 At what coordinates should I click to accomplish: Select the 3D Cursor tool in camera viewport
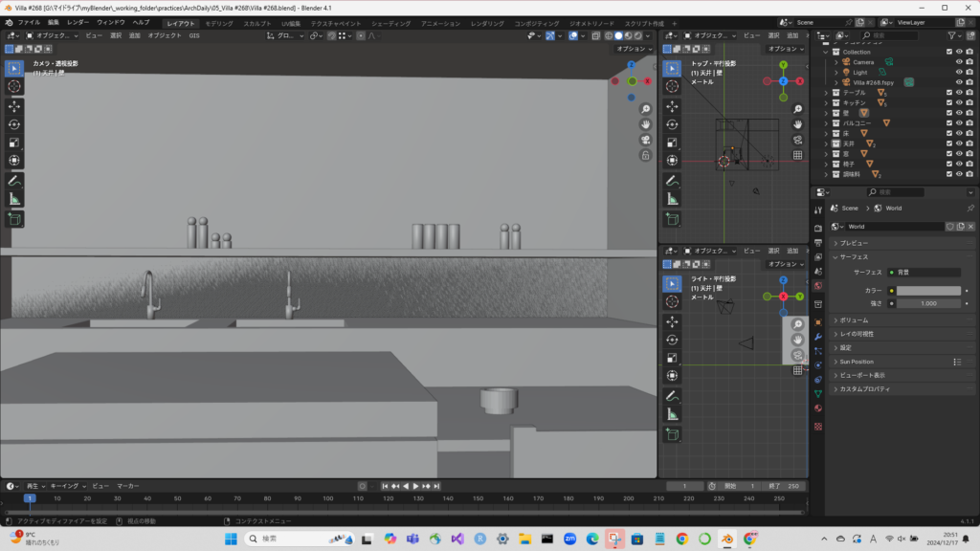click(x=14, y=86)
